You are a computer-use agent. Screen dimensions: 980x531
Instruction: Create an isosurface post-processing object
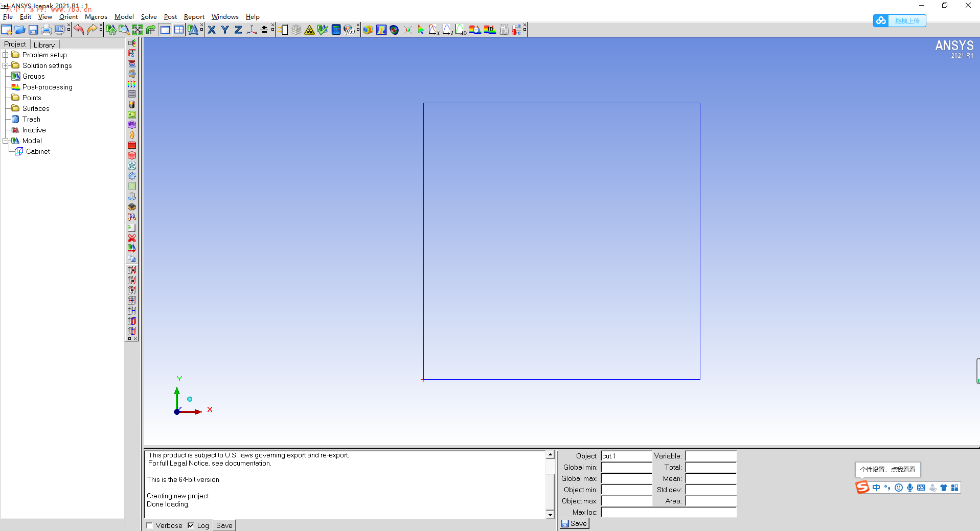click(394, 30)
